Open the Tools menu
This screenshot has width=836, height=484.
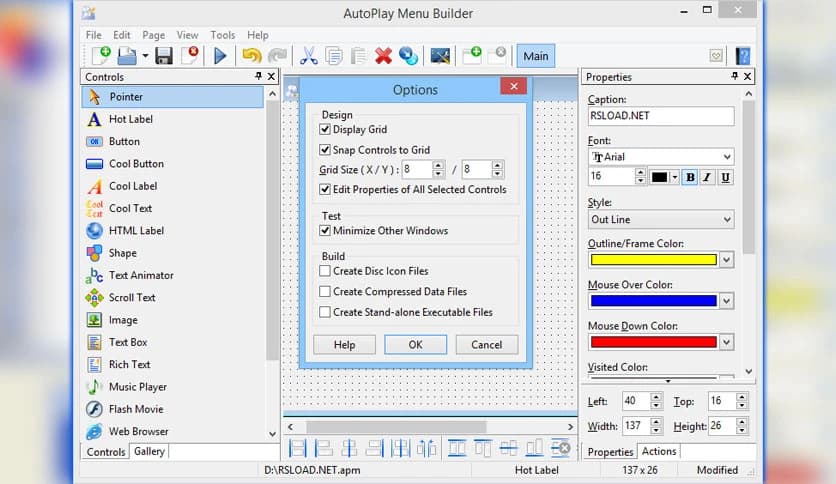[222, 35]
